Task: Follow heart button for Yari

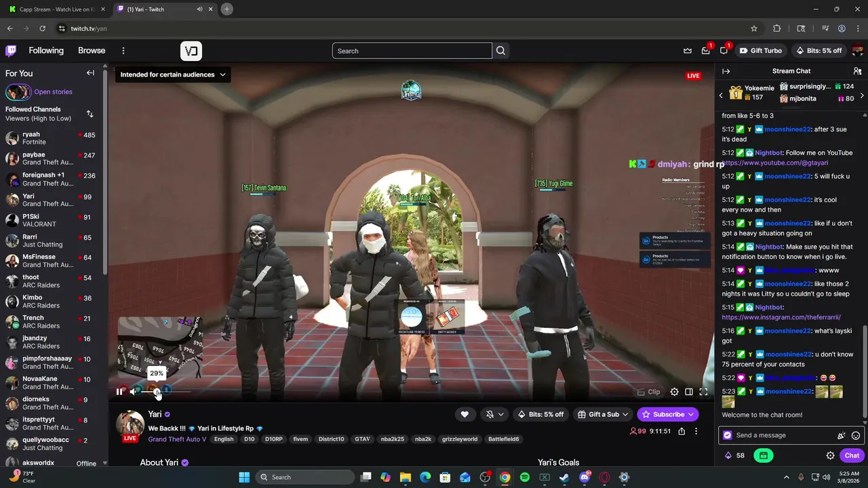Action: click(465, 414)
